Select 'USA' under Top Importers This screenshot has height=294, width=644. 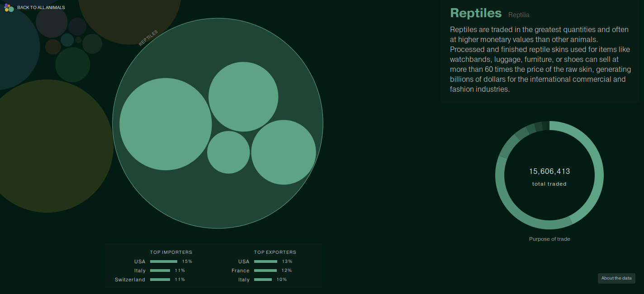coord(140,261)
